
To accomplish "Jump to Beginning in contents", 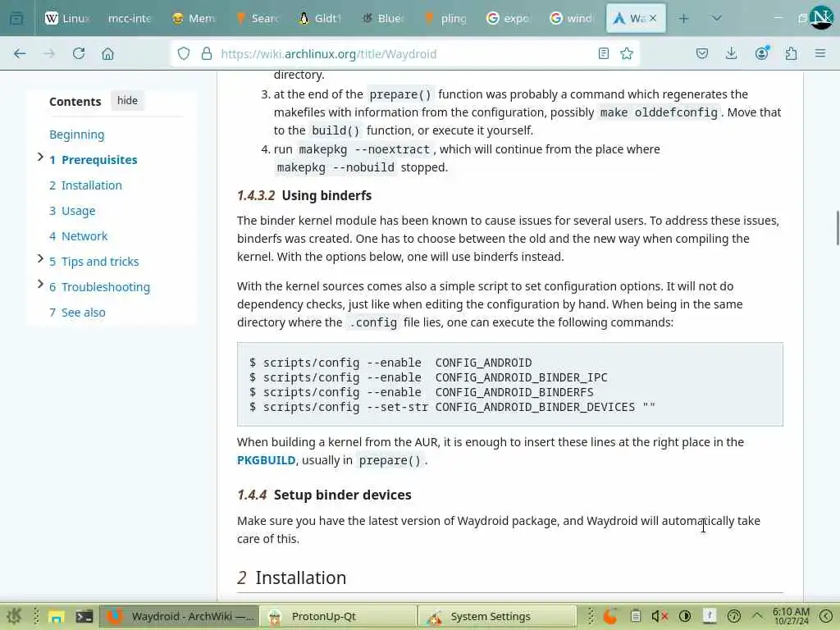I will click(x=76, y=135).
